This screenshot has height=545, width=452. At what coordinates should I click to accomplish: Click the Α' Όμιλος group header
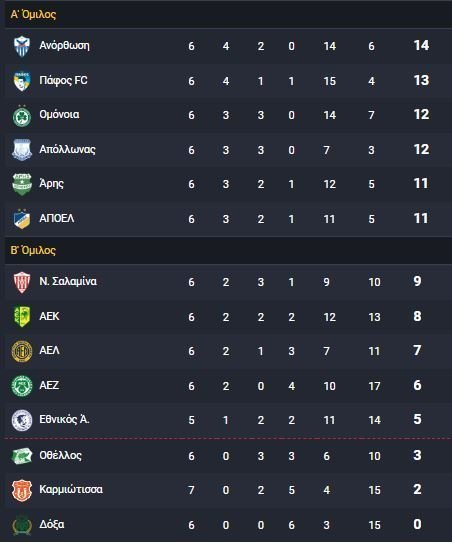pos(33,14)
